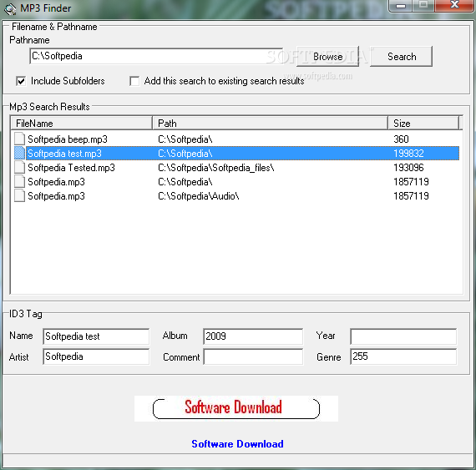Select the Softpedia test.mp3 filename
476x470 pixels.
64,154
